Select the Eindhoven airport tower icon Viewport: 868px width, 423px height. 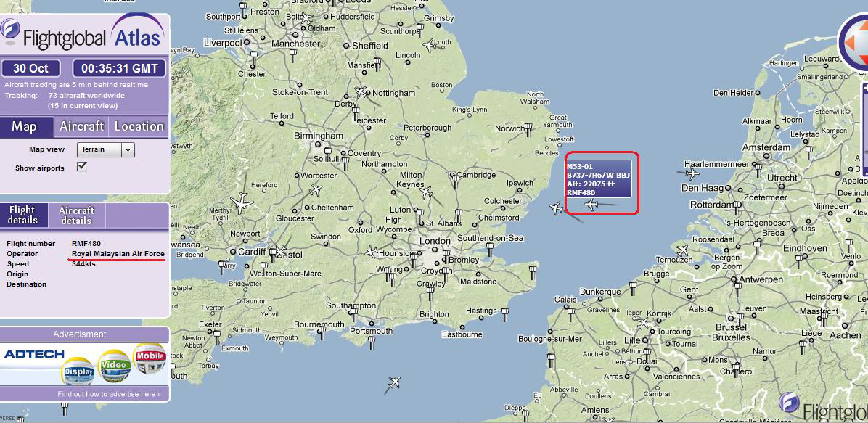[x=798, y=260]
